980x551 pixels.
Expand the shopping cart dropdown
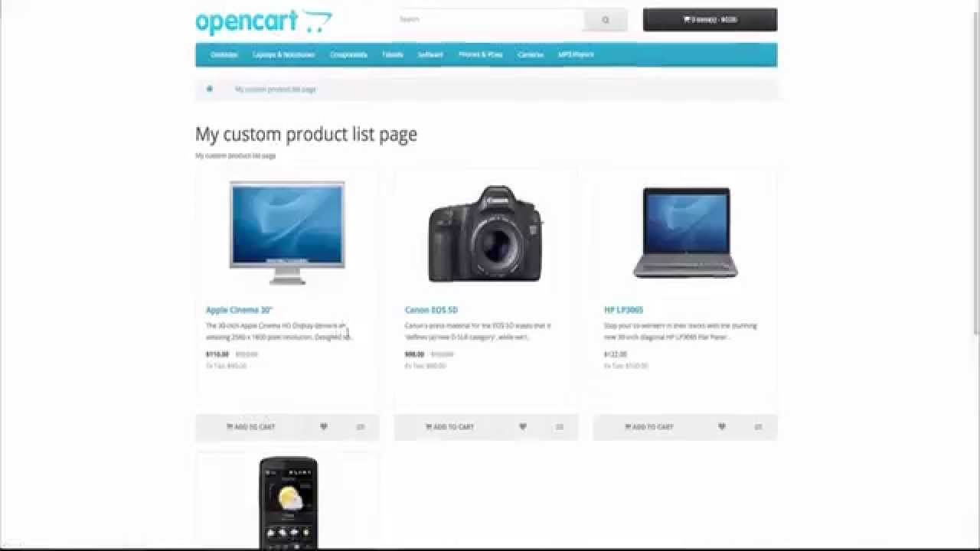(x=710, y=20)
